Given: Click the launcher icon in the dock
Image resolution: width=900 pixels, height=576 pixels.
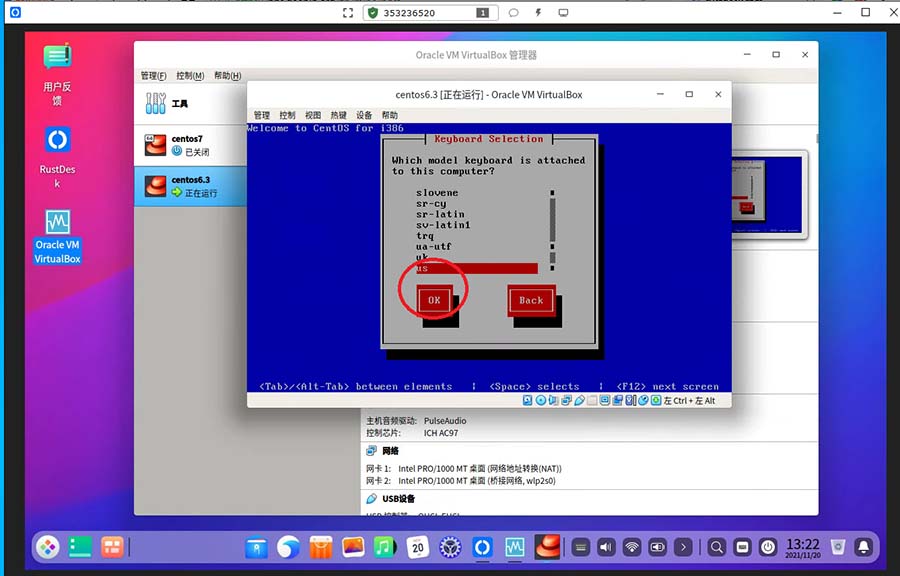Looking at the screenshot, I should [x=48, y=547].
